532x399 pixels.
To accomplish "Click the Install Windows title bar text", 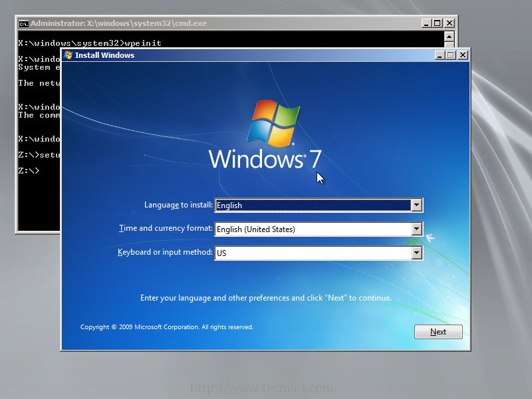I will pos(104,55).
